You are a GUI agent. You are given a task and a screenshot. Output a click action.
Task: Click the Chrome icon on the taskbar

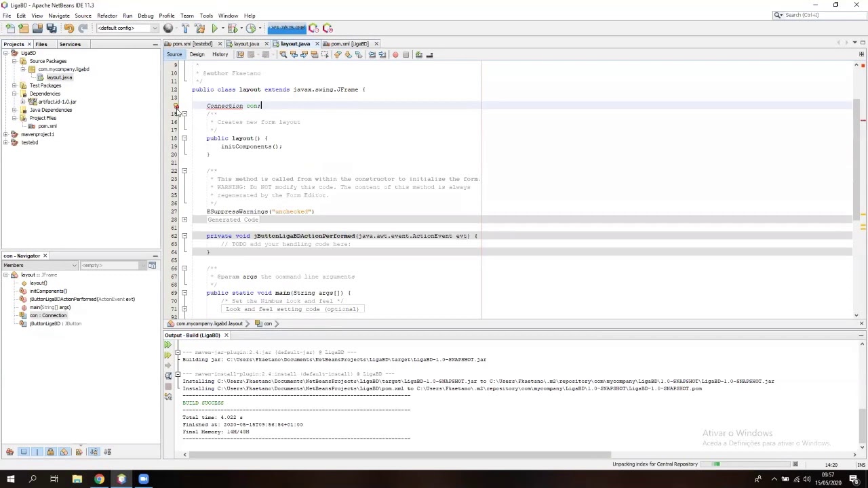pos(99,479)
